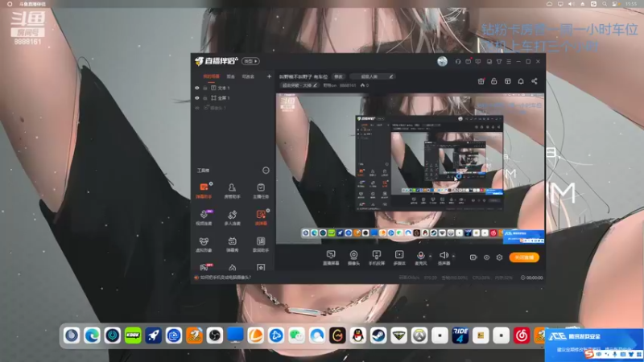Open the 歌词助手 (lyrics assistant) tool
The image size is (644, 362).
[x=260, y=245]
